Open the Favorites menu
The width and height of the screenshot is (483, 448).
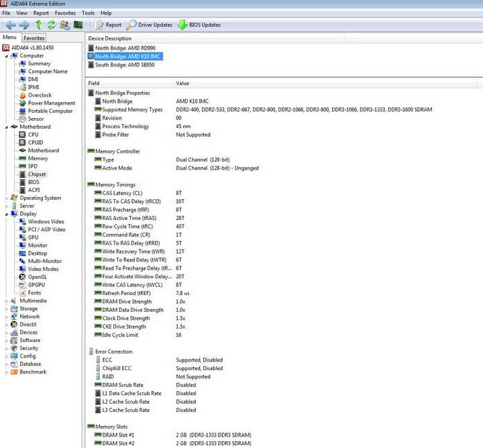point(65,13)
